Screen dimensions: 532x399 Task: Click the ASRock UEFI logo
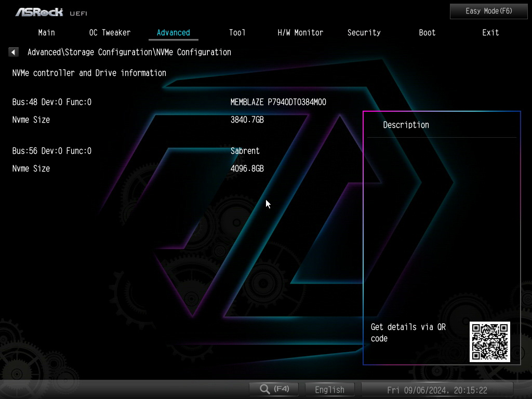51,12
